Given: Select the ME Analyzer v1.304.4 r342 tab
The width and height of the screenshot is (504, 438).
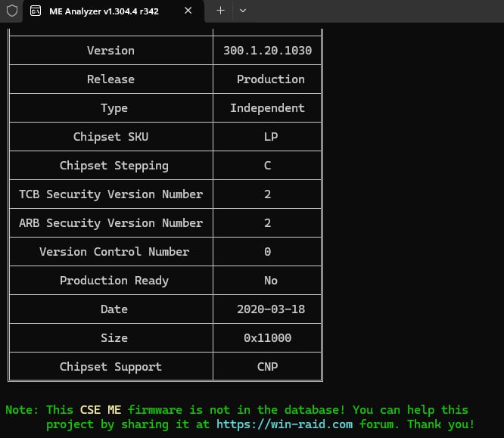Looking at the screenshot, I should click(x=114, y=11).
